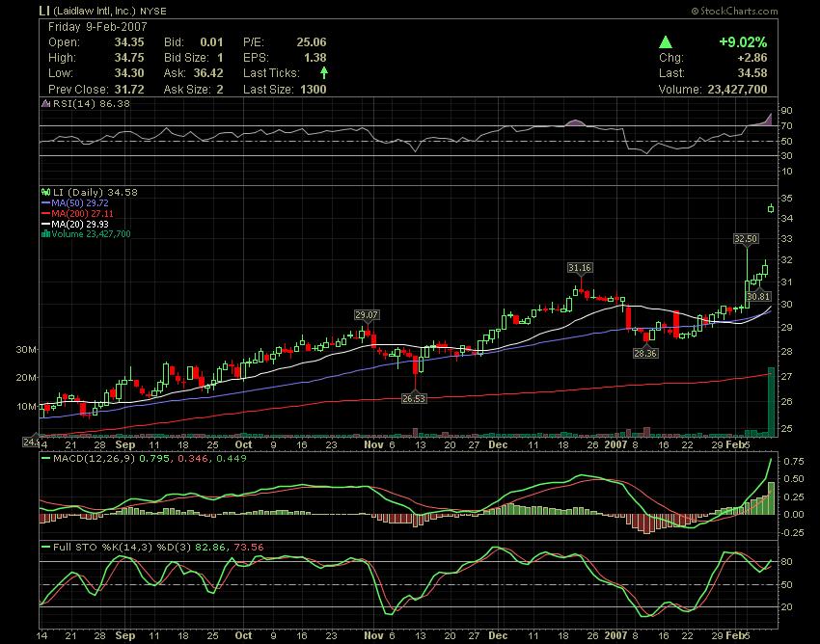
Task: Click the Low value 34.30
Action: coord(129,73)
